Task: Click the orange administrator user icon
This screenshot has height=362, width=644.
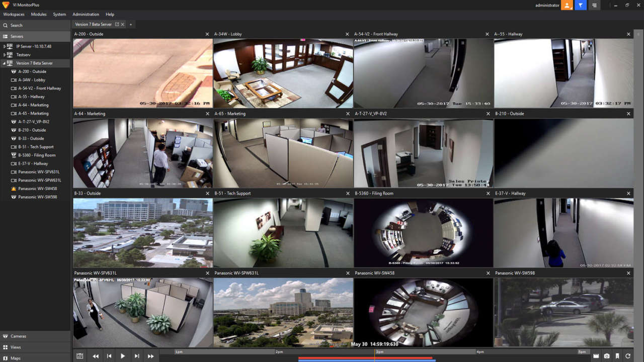Action: click(567, 5)
